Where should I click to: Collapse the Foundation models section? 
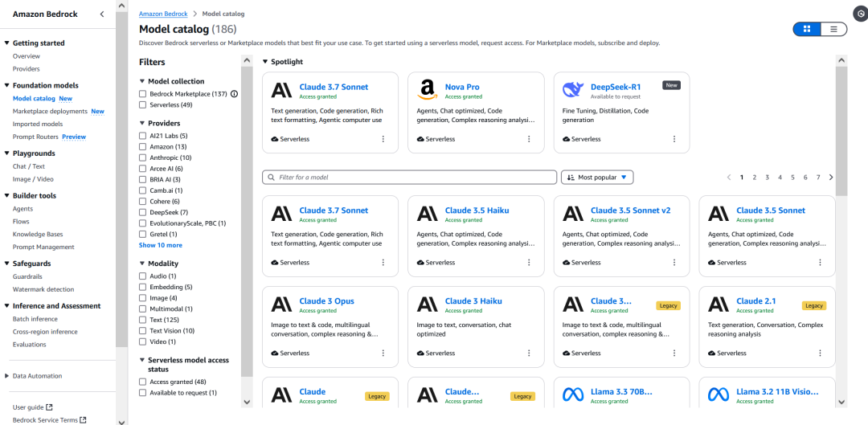point(6,86)
